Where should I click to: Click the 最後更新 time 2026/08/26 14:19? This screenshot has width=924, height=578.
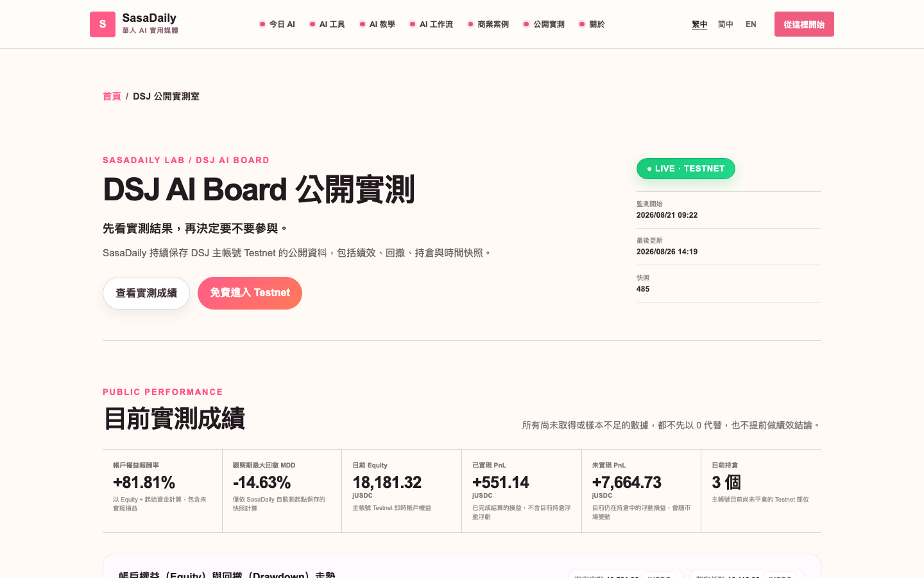[667, 252]
